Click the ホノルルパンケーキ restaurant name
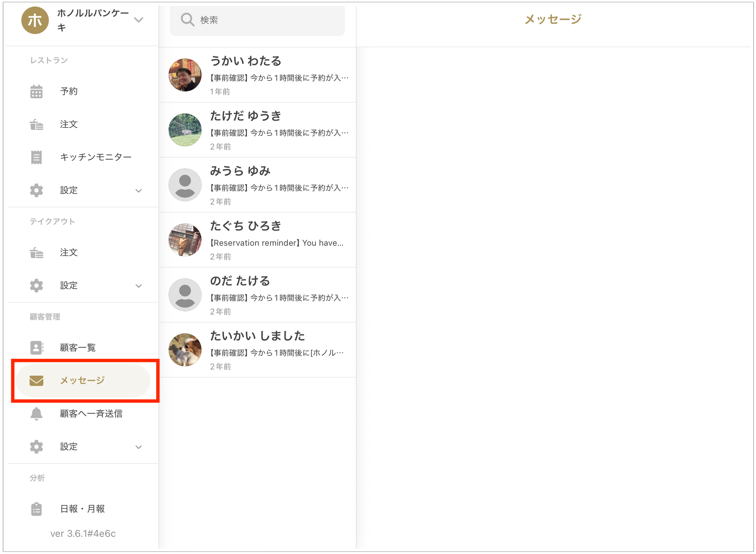The height and width of the screenshot is (554, 756). 93,20
